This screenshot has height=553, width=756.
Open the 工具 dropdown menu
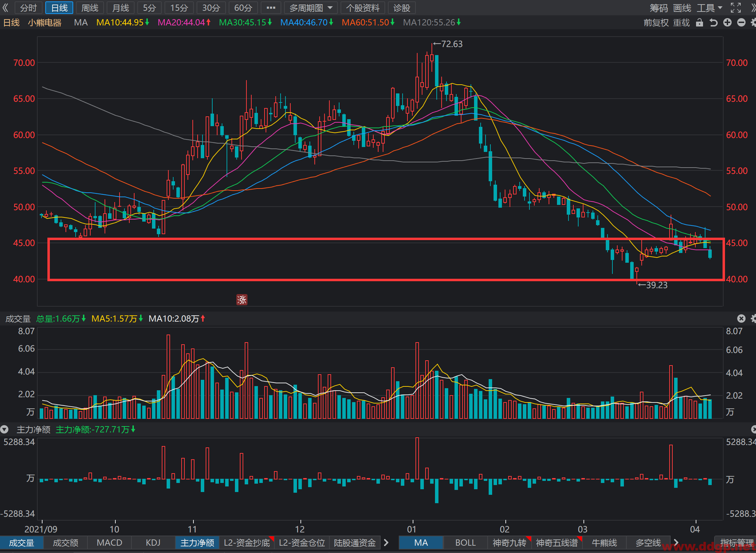coord(710,8)
